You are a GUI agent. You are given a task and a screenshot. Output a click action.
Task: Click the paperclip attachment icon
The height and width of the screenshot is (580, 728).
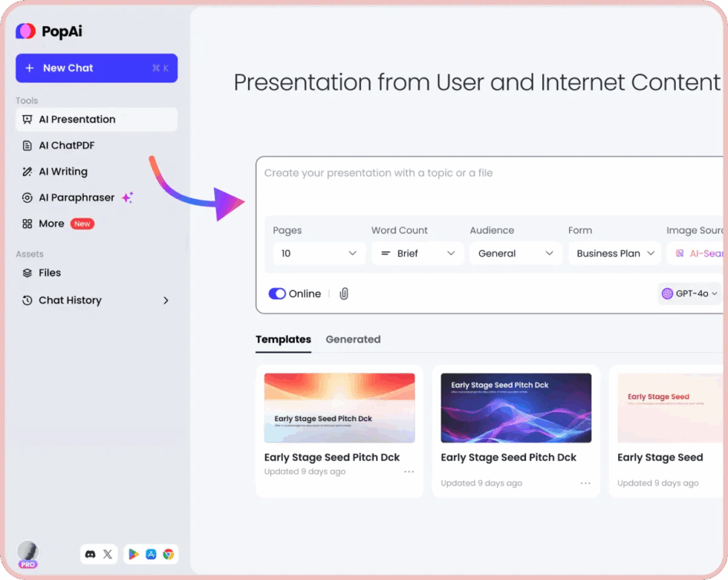pyautogui.click(x=343, y=293)
